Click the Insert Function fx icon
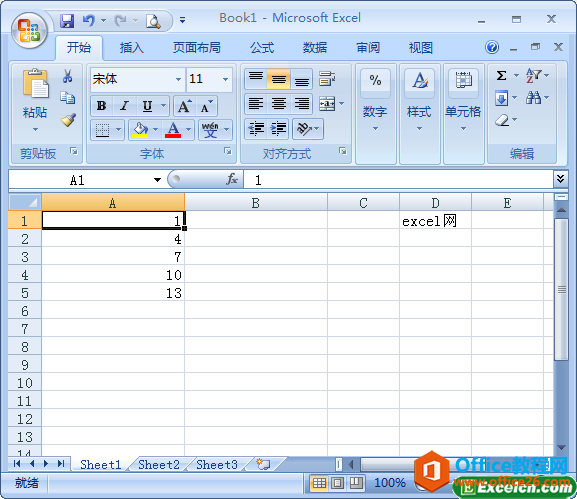The image size is (577, 499). coord(232,180)
